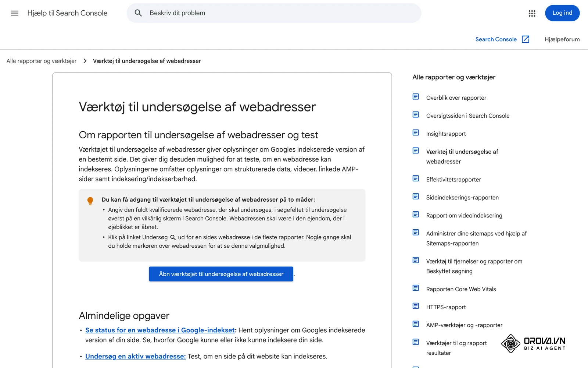
Task: Open Rapporten Core Web Vitals link
Action: click(461, 289)
